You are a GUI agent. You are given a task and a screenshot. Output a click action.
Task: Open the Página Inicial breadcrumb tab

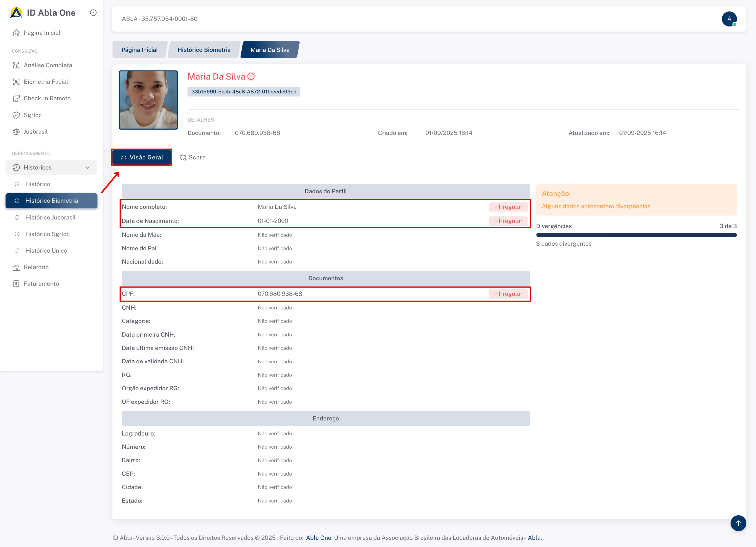[x=139, y=50]
